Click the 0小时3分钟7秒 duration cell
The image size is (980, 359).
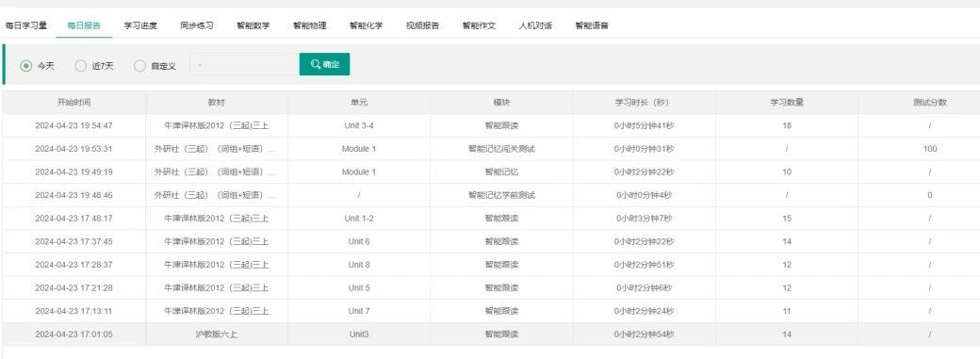(644, 219)
